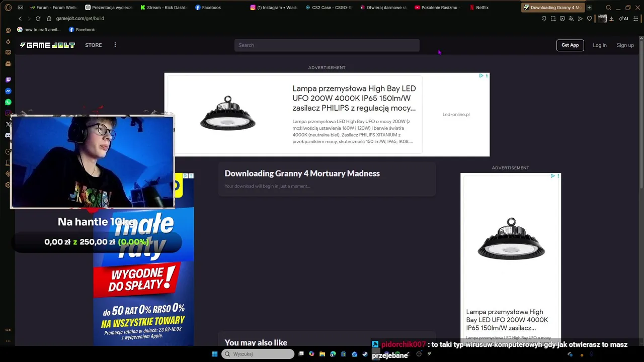Click the player play-arrow icon in toolbar

coord(580,19)
